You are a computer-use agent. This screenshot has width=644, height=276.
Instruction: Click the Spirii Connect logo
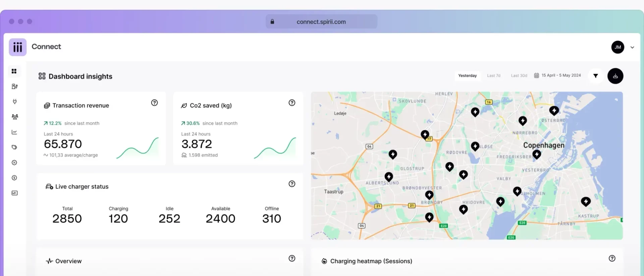tap(18, 47)
